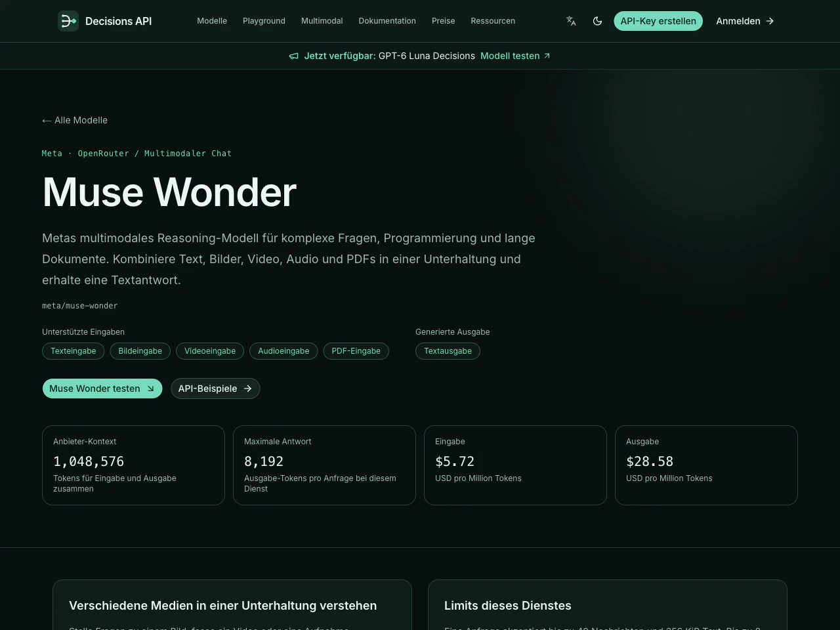Click the 8,192 maximum answer value
The height and width of the screenshot is (630, 840).
264,461
